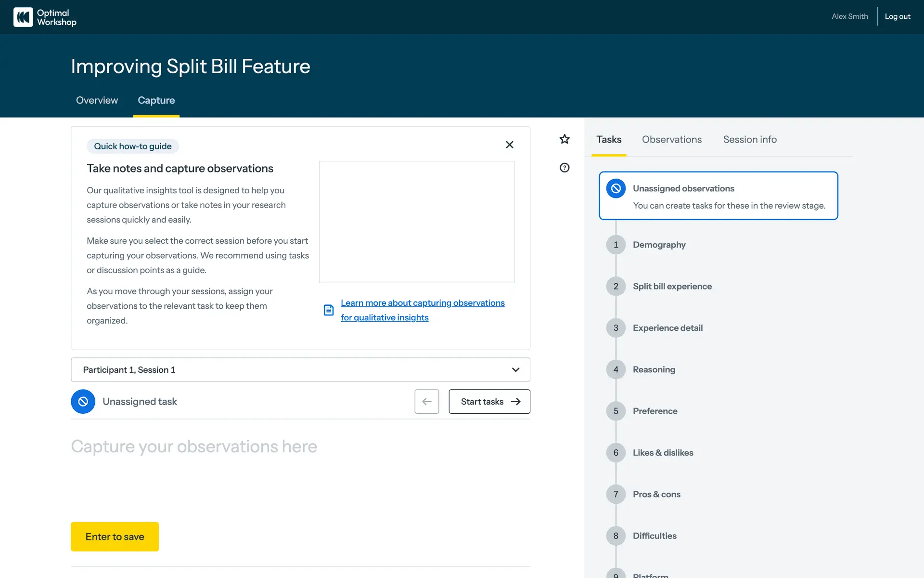Click the blue Unassigned task circle icon
This screenshot has width=924, height=578.
(83, 402)
